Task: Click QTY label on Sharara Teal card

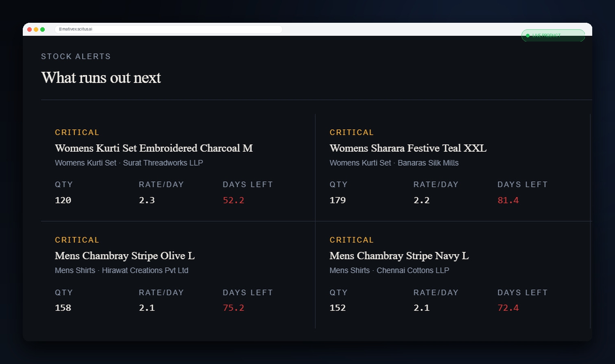Action: (338, 185)
